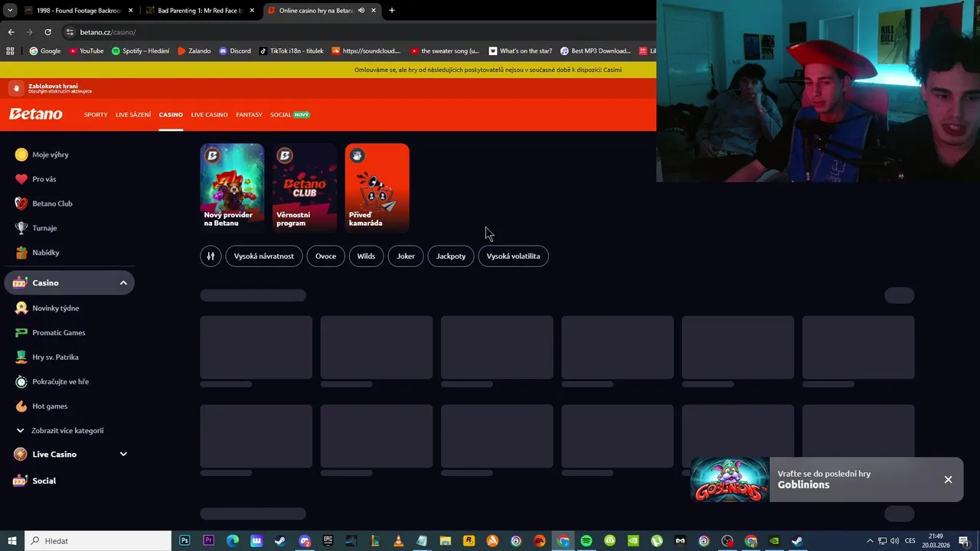Show hidden system tray icons
This screenshot has width=980, height=551.
click(870, 541)
